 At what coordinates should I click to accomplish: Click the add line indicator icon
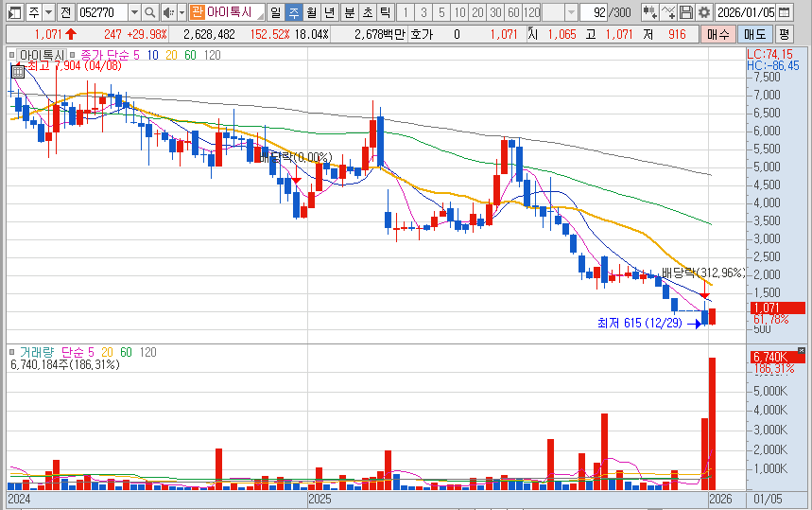668,12
